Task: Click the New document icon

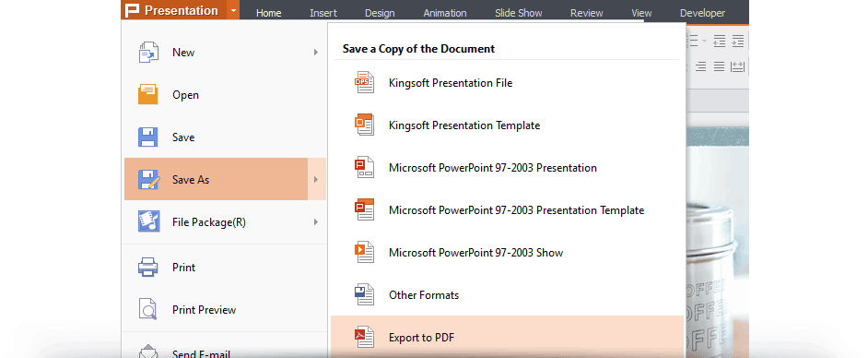Action: (x=148, y=52)
